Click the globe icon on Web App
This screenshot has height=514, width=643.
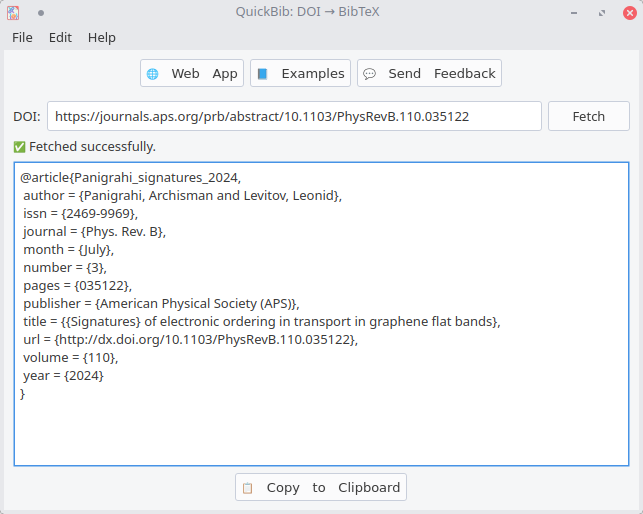point(153,74)
